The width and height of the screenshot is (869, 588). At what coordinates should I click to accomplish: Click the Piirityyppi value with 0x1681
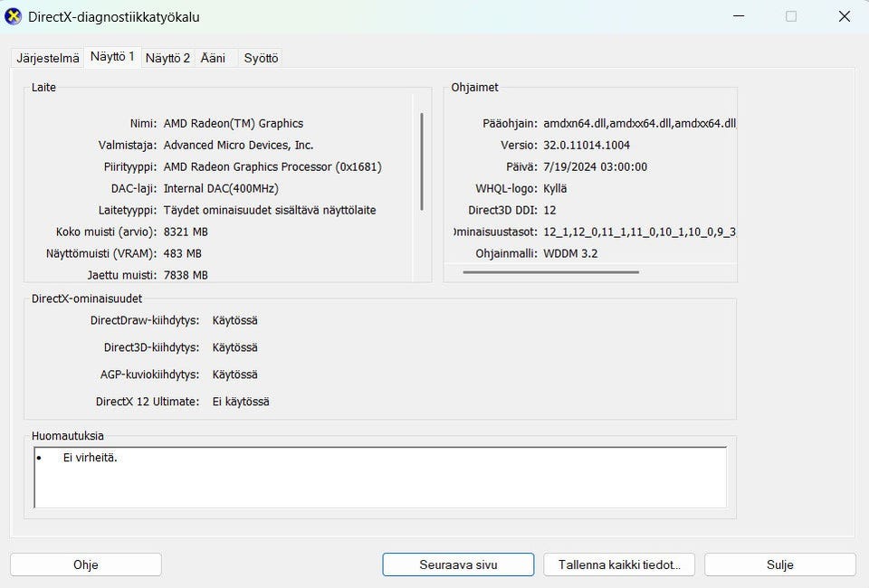coord(272,166)
